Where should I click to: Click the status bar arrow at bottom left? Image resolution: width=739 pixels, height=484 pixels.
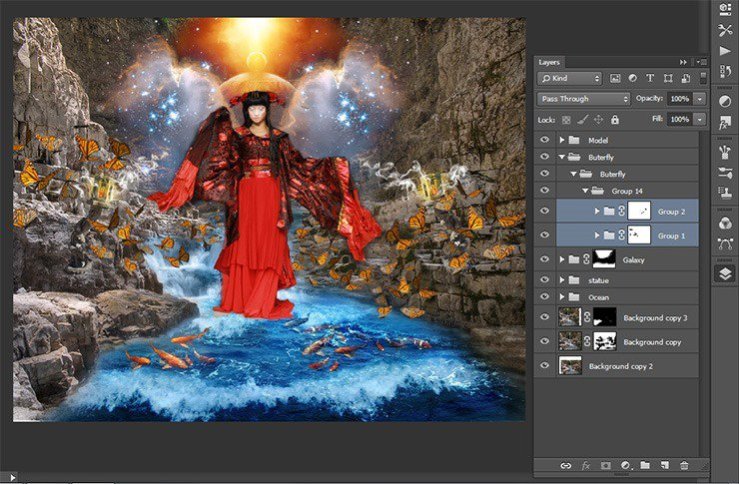(12, 477)
